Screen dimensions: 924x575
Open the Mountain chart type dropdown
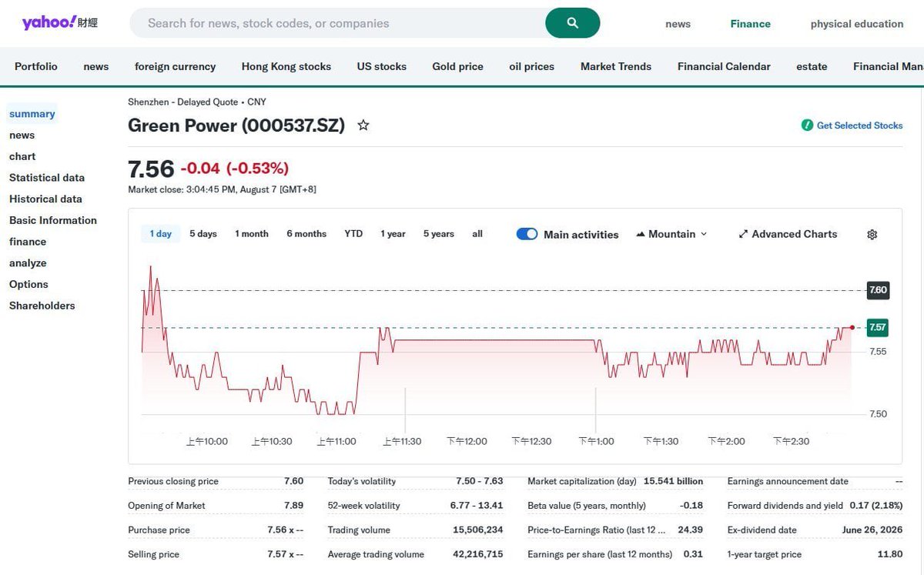tap(671, 234)
